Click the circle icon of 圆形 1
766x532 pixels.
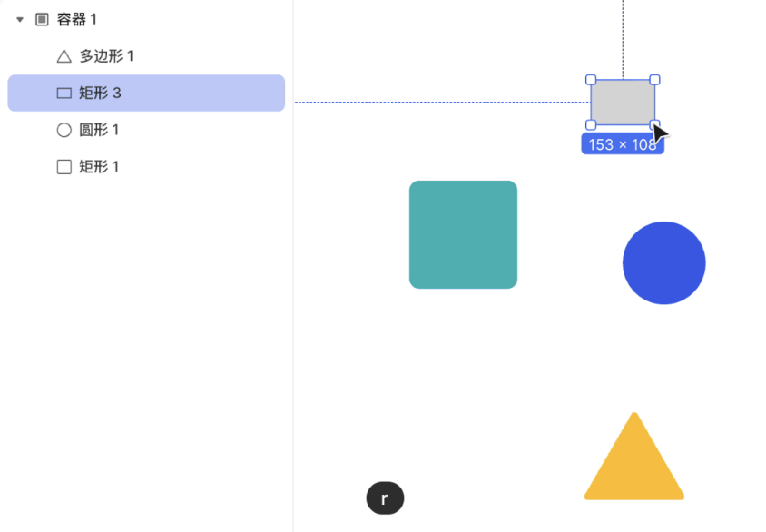click(64, 130)
